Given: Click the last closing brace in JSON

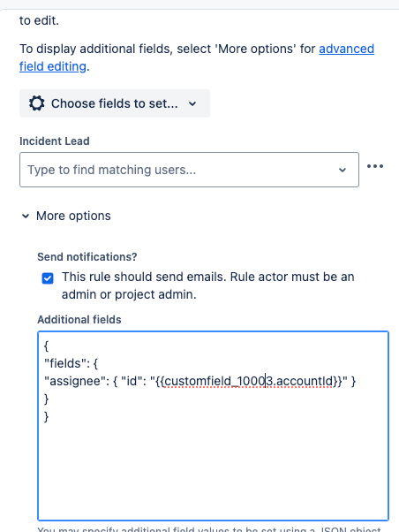Looking at the screenshot, I should click(x=47, y=416).
